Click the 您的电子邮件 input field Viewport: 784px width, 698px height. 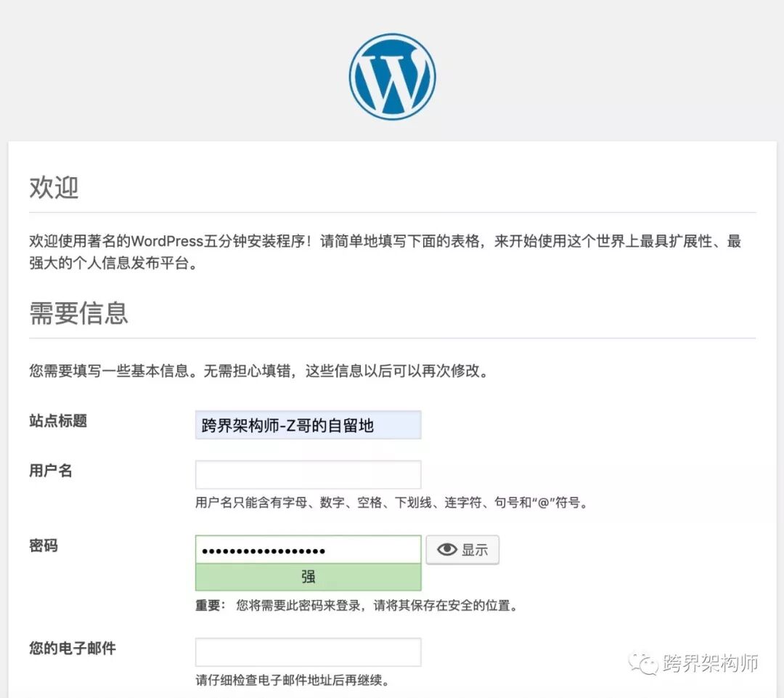tap(308, 652)
